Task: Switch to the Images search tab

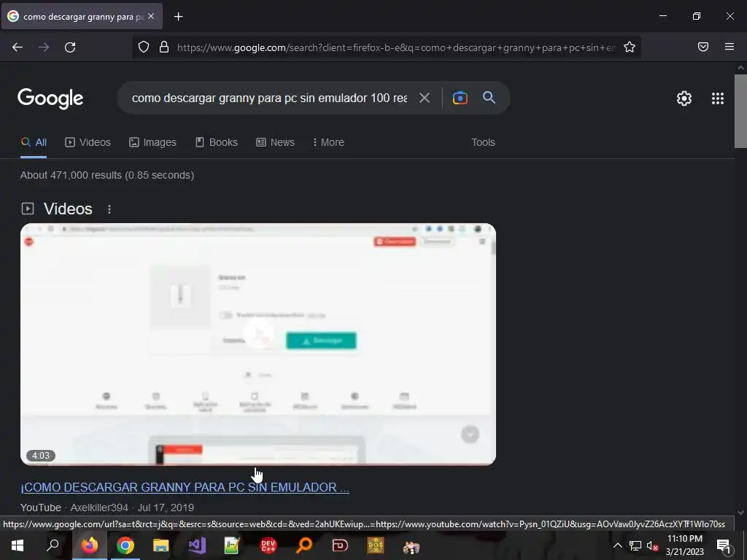Action: [x=152, y=142]
